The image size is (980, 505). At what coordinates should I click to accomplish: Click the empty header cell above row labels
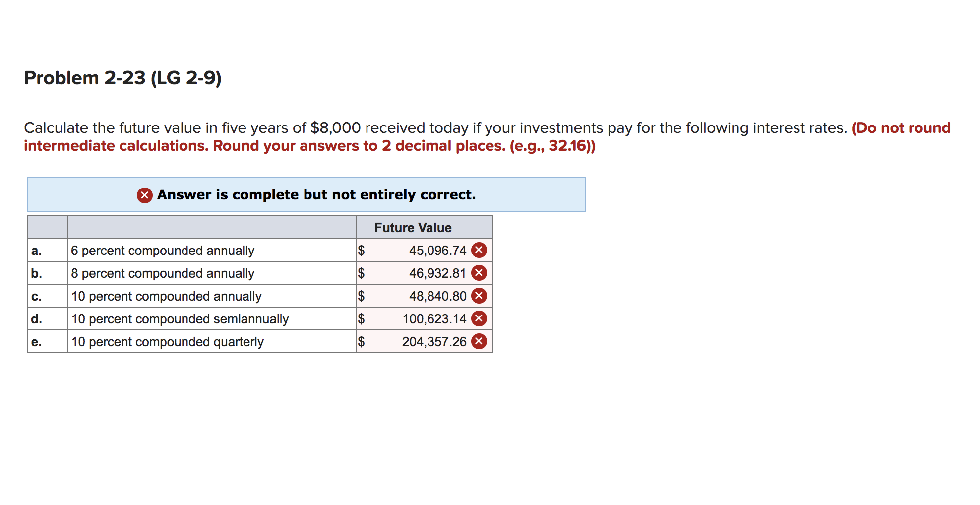pyautogui.click(x=47, y=227)
